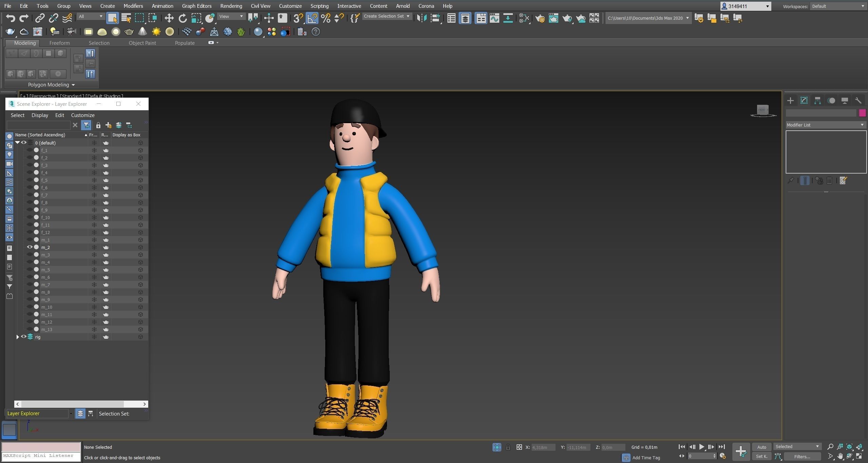
Task: Click the Undo arrow icon
Action: pos(10,18)
